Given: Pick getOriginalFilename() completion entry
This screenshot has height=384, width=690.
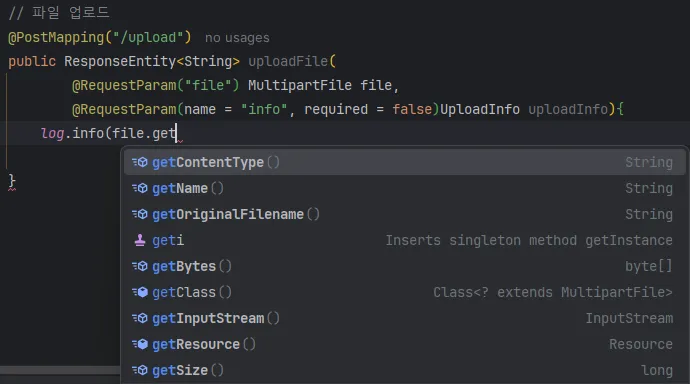Looking at the screenshot, I should 404,214.
